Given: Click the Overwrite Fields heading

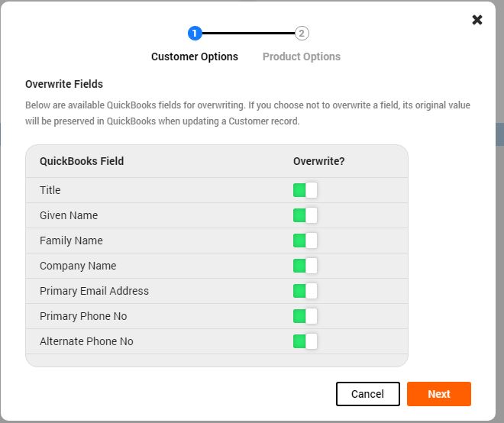Looking at the screenshot, I should 64,84.
